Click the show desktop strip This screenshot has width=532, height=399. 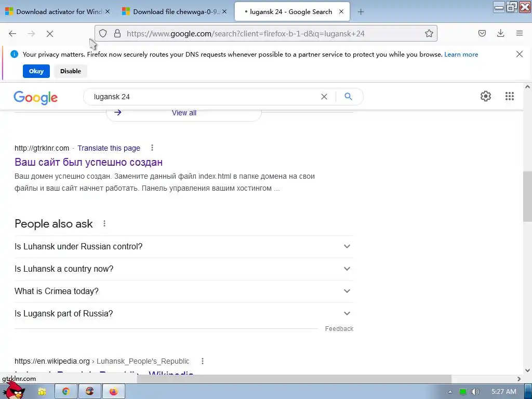(x=528, y=392)
